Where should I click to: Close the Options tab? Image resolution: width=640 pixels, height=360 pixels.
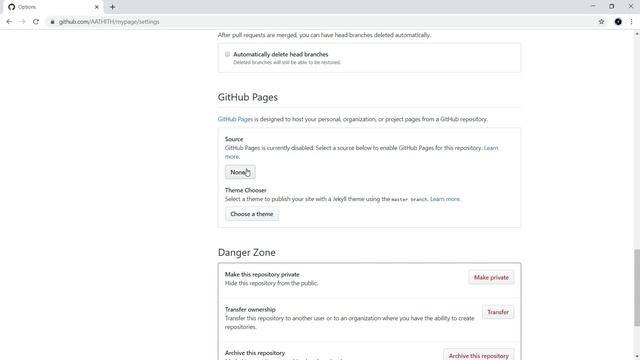(97, 7)
